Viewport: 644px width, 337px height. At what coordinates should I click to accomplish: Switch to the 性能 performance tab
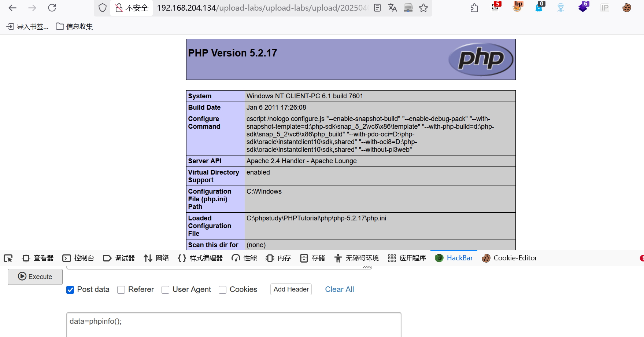point(244,258)
